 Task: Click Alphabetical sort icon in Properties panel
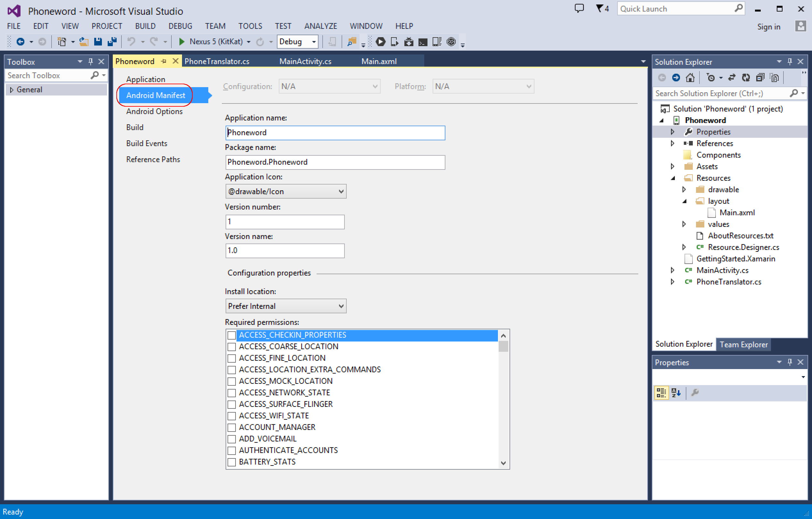point(676,392)
